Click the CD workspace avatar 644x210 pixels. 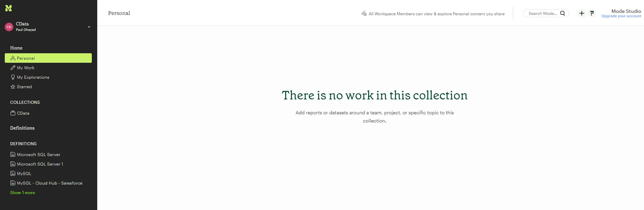pyautogui.click(x=9, y=27)
